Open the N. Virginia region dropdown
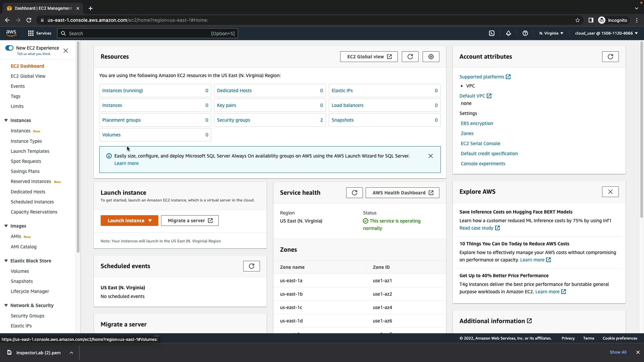Image resolution: width=644 pixels, height=362 pixels. (551, 33)
